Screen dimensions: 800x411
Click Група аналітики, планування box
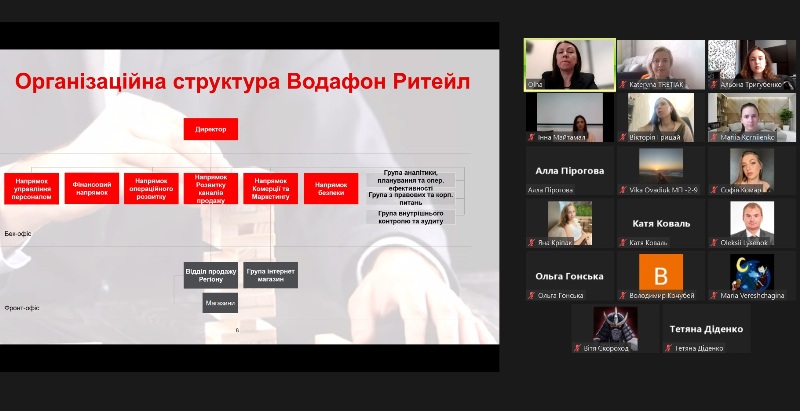click(x=411, y=180)
